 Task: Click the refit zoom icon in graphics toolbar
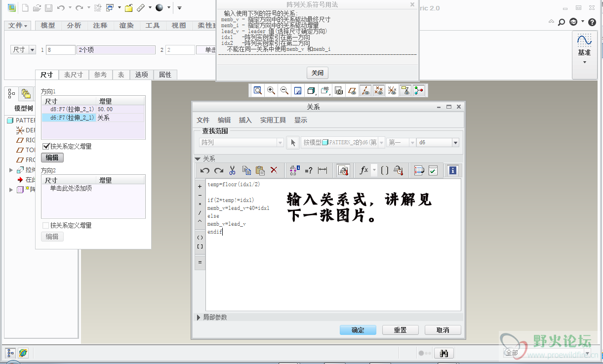(258, 90)
